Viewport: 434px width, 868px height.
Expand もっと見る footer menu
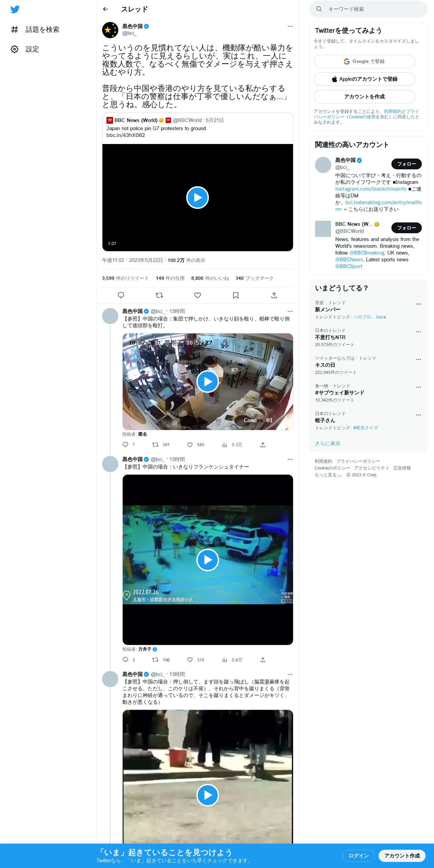pyautogui.click(x=328, y=475)
